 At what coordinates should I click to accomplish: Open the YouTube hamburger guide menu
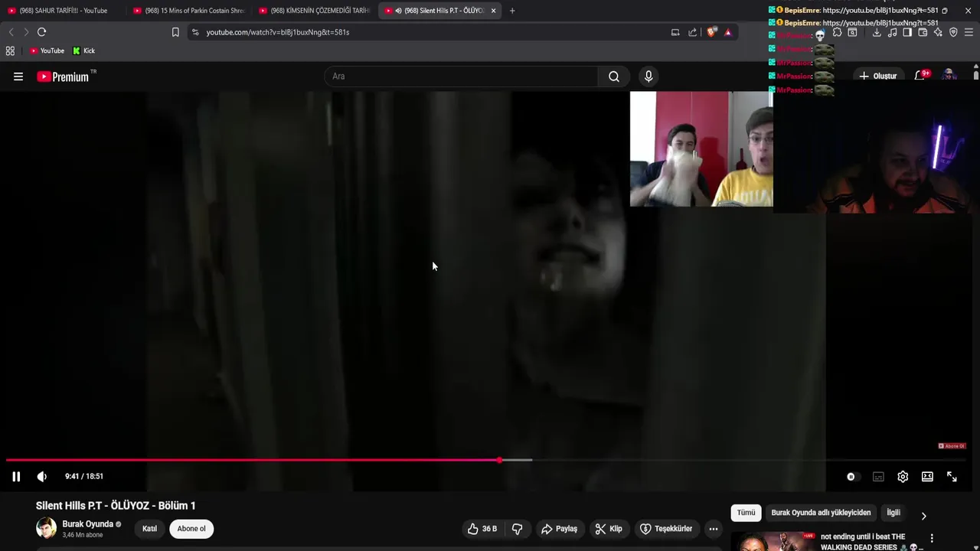pos(18,77)
